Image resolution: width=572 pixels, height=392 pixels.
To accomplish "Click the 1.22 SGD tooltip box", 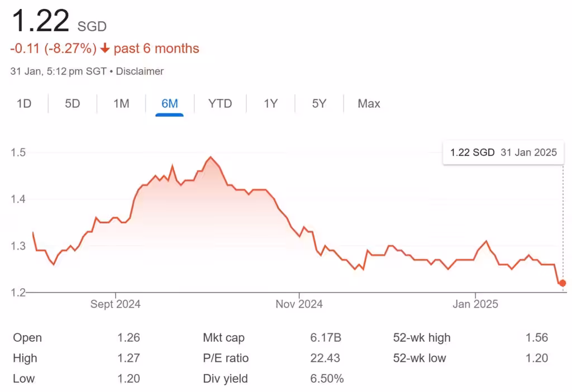I will (x=503, y=152).
